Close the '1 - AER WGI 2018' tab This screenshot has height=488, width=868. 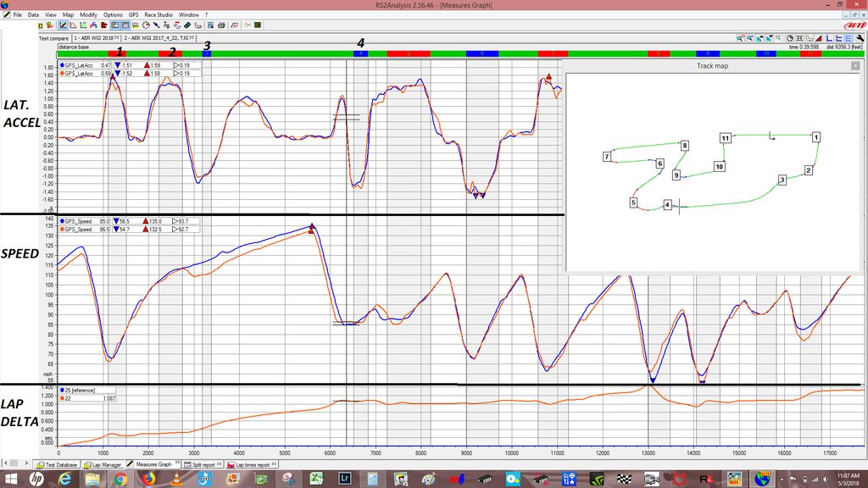[x=117, y=37]
